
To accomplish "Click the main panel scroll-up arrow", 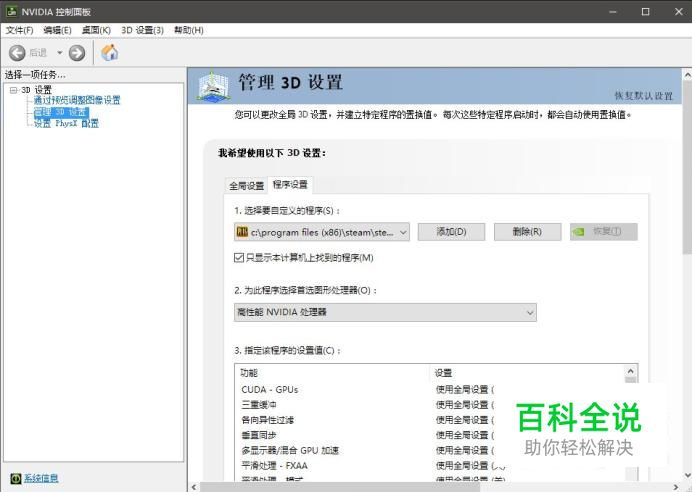I will pyautogui.click(x=687, y=75).
